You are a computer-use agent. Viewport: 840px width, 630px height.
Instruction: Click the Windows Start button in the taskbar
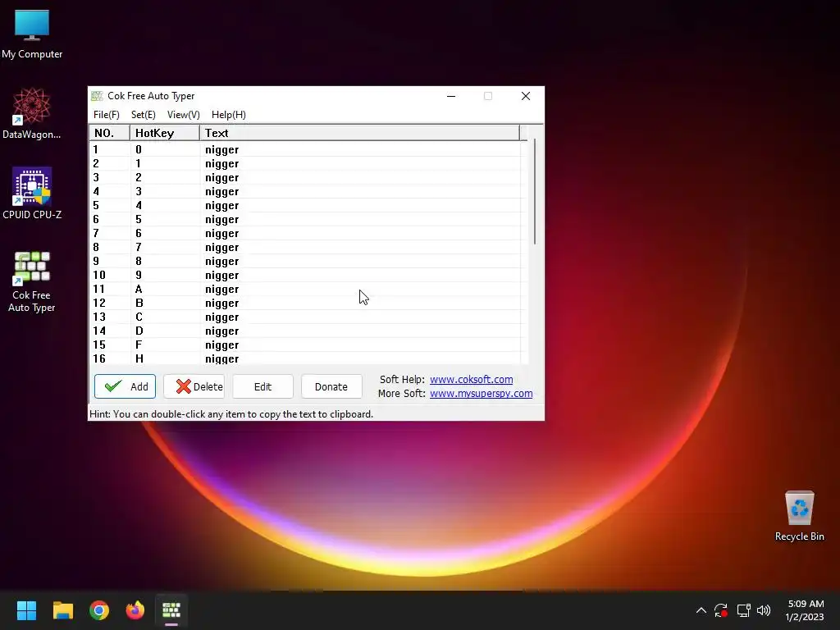[26, 610]
